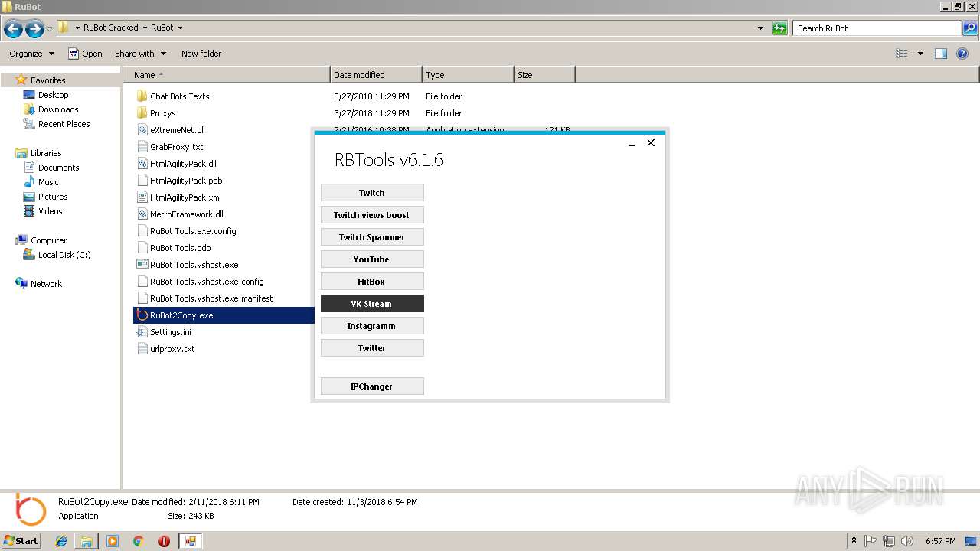Go forward in Explorer navigation
The width and height of the screenshot is (980, 551).
pyautogui.click(x=34, y=29)
